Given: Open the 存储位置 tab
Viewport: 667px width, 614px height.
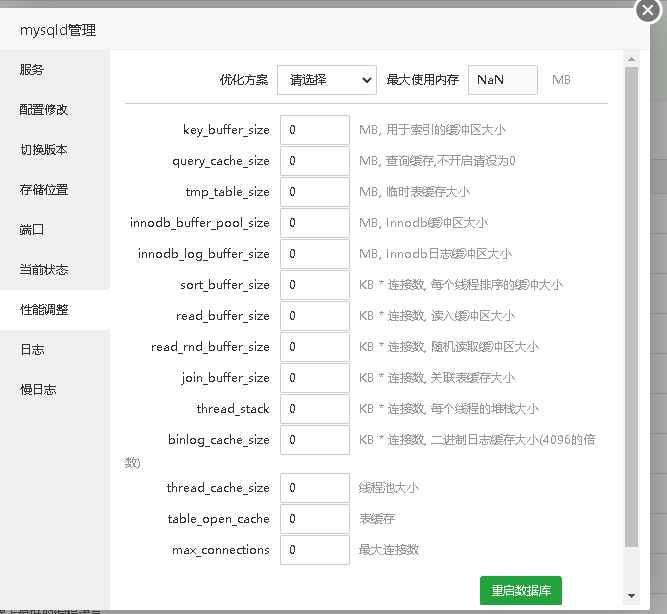Looking at the screenshot, I should [55, 189].
